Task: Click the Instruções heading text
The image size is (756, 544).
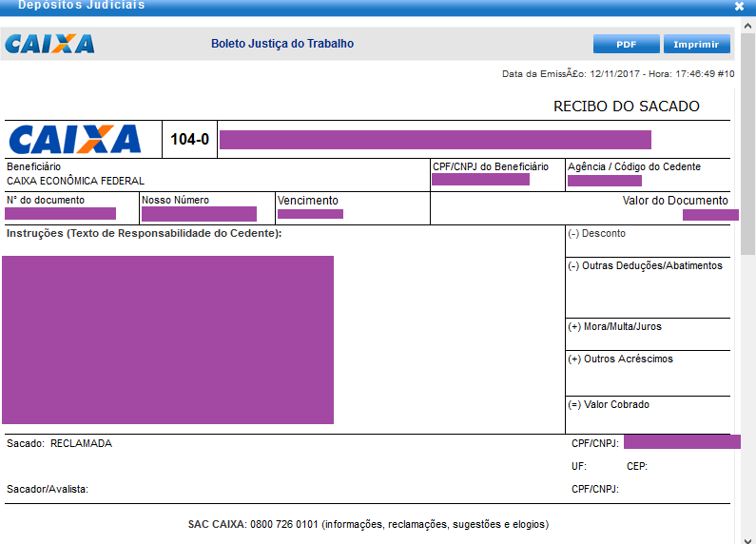Action: point(145,233)
